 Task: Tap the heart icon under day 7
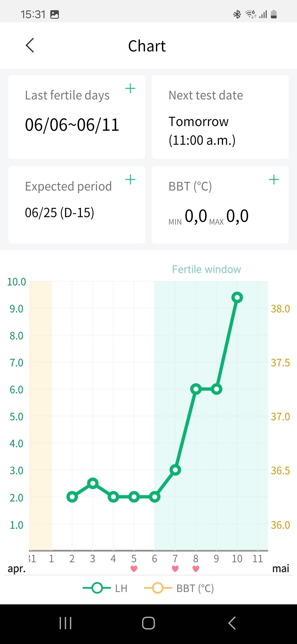pos(175,569)
